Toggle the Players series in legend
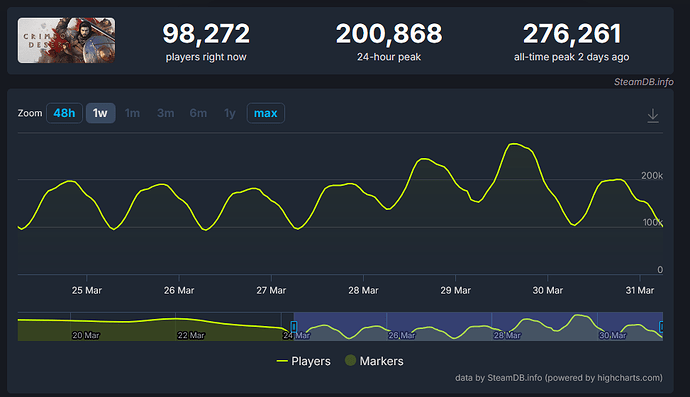The height and width of the screenshot is (397, 690). (x=304, y=361)
